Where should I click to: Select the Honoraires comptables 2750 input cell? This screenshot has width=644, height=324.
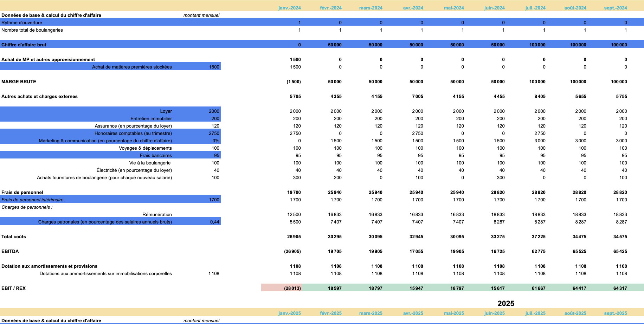point(214,133)
